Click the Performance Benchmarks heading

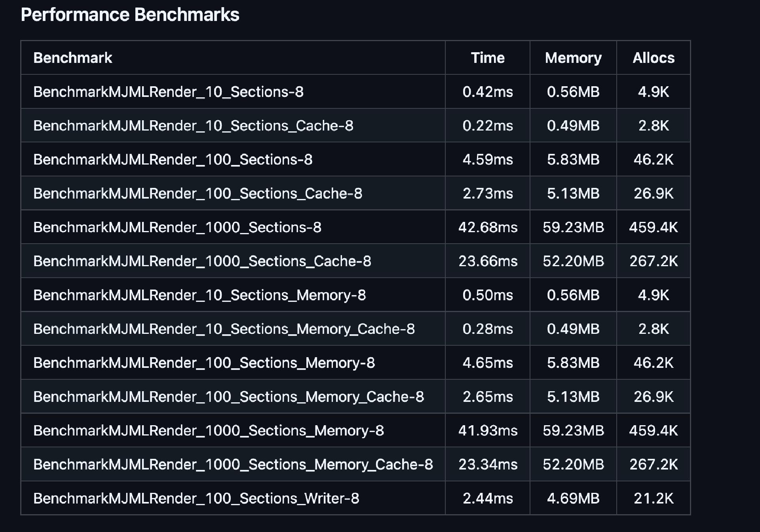(x=130, y=15)
